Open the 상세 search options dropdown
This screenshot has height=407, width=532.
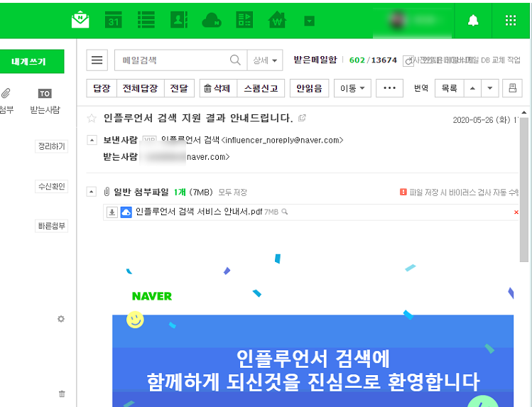[265, 60]
